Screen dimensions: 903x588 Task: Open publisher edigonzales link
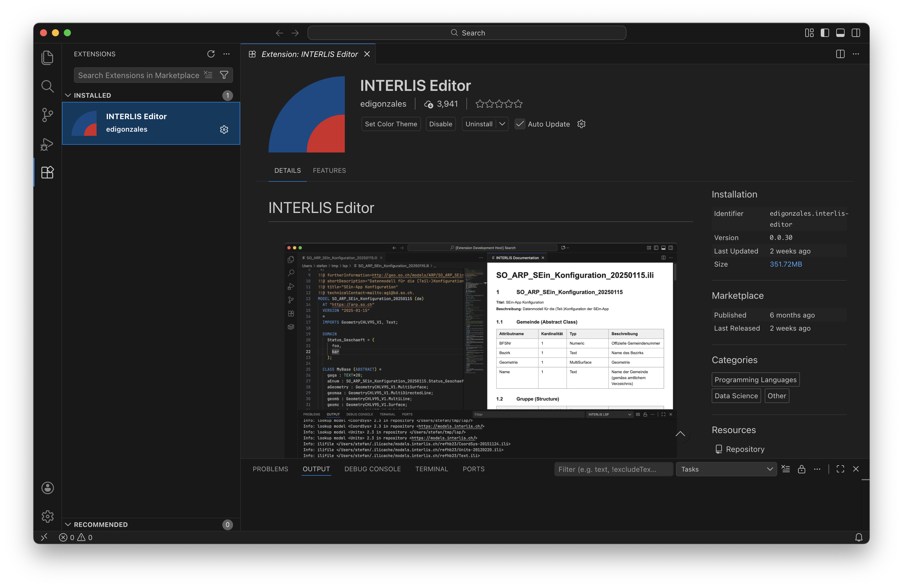pyautogui.click(x=383, y=104)
